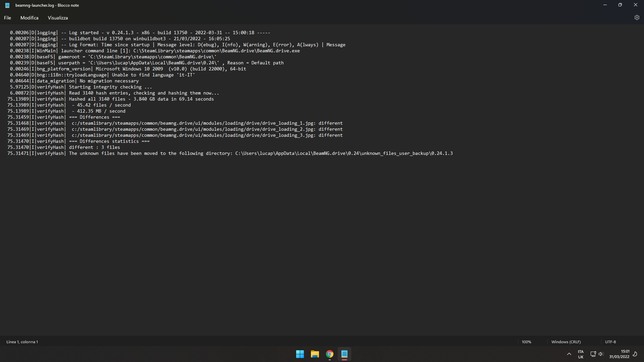Click 'Read 3140 hash entries' line
This screenshot has height=362, width=644.
(x=114, y=93)
